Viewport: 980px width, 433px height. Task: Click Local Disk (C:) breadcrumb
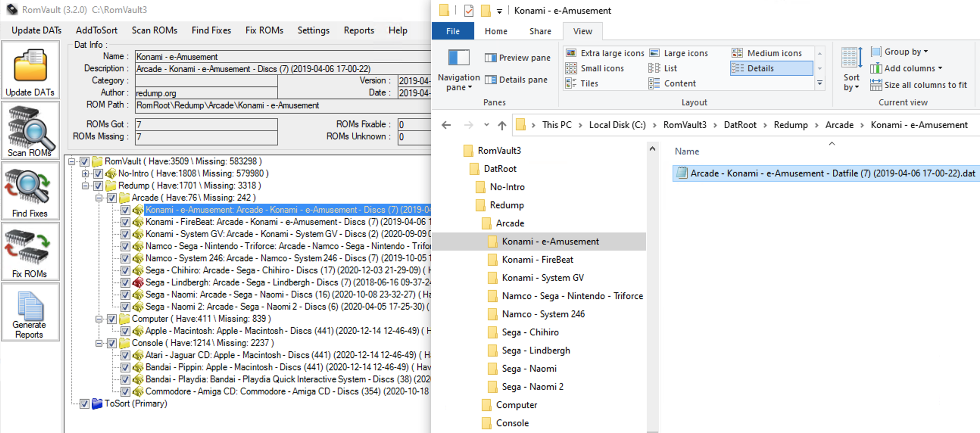617,125
